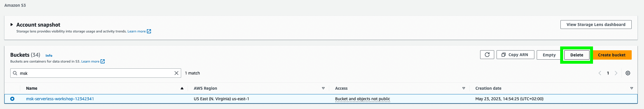This screenshot has height=109, width=644.
Task: Sort by Creation date column arrow
Action: [632, 88]
